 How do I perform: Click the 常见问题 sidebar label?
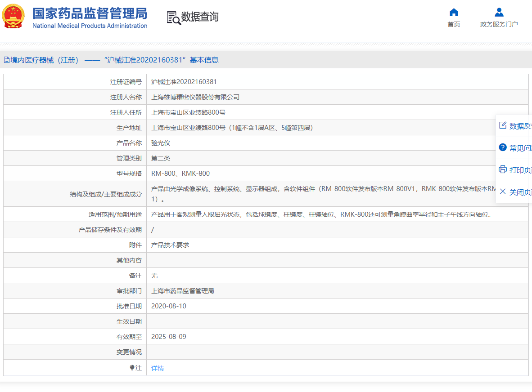pyautogui.click(x=520, y=148)
